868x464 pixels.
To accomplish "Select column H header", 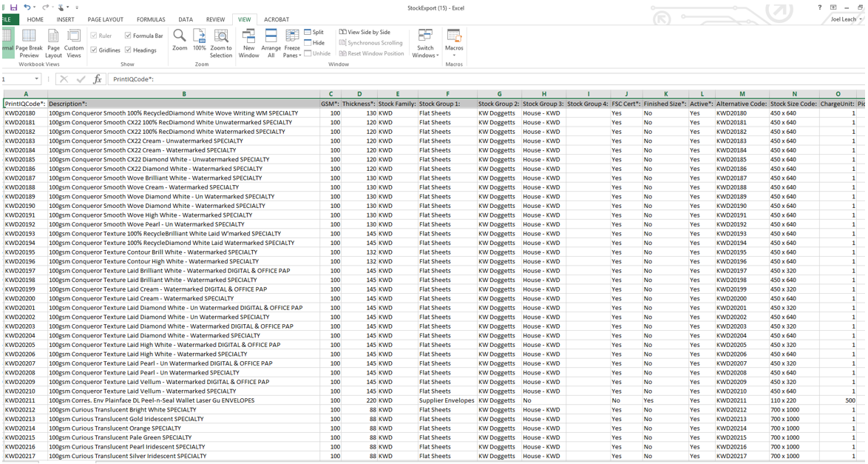I will 543,94.
